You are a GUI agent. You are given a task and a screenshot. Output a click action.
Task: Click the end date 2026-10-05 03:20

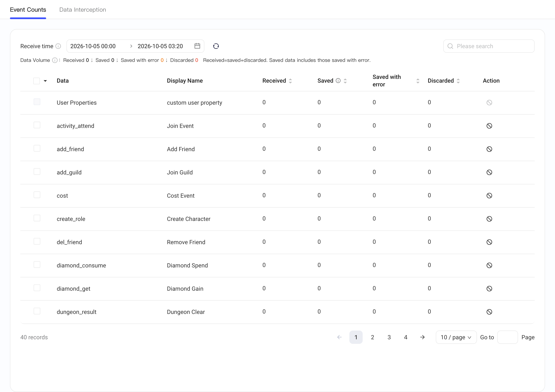coord(160,46)
